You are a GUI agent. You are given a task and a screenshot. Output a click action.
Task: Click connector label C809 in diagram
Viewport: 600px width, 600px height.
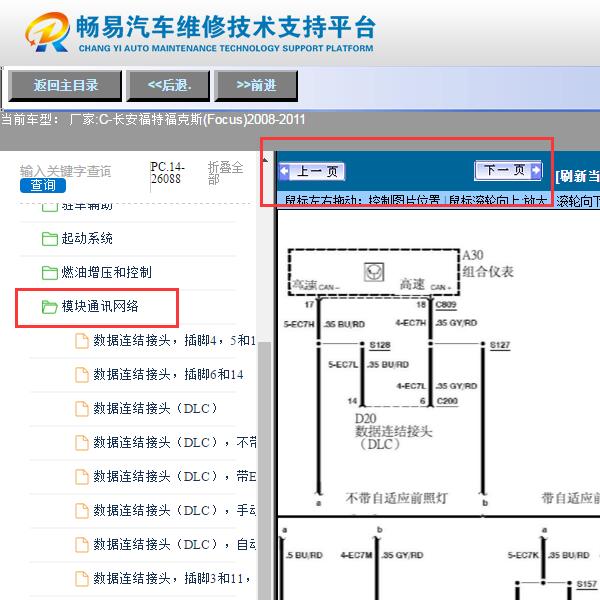click(446, 305)
